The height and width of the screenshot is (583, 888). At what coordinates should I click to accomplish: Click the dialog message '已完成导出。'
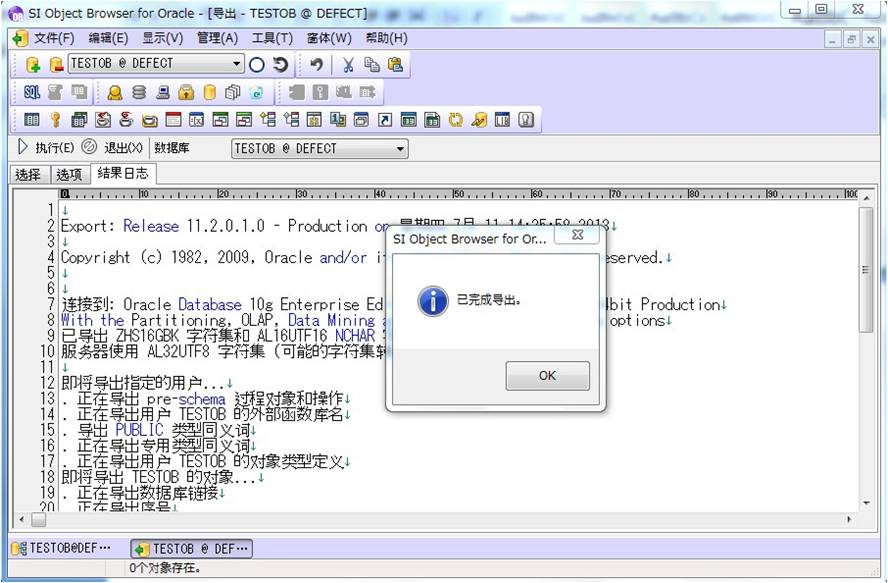coord(489,300)
